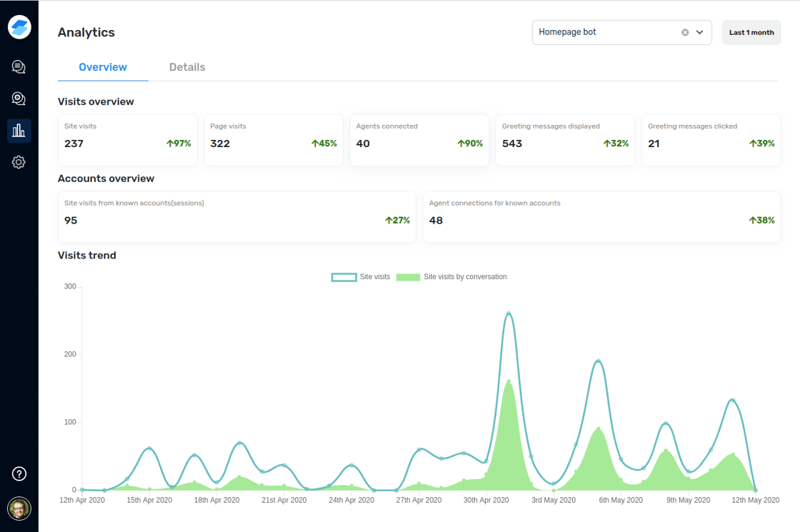
Task: Click the 97% increase indicator
Action: tap(179, 144)
